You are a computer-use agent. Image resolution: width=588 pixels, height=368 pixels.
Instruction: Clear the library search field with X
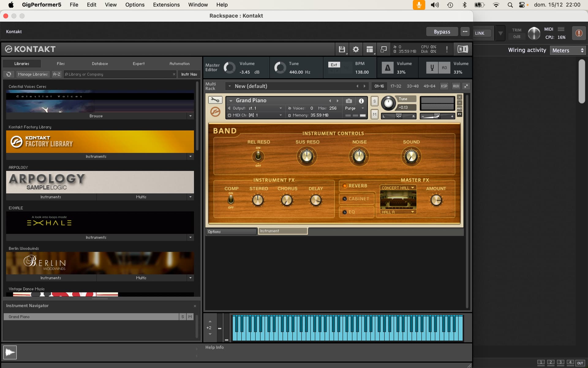click(174, 74)
